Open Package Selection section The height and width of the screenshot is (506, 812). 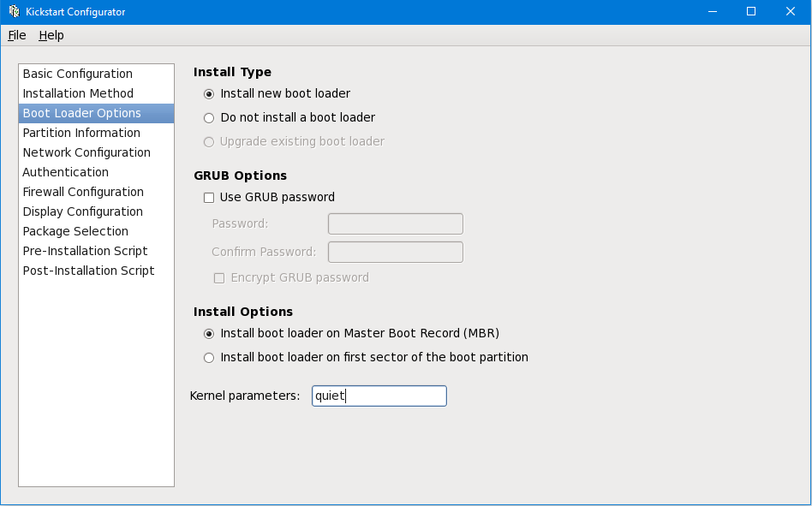pyautogui.click(x=75, y=232)
